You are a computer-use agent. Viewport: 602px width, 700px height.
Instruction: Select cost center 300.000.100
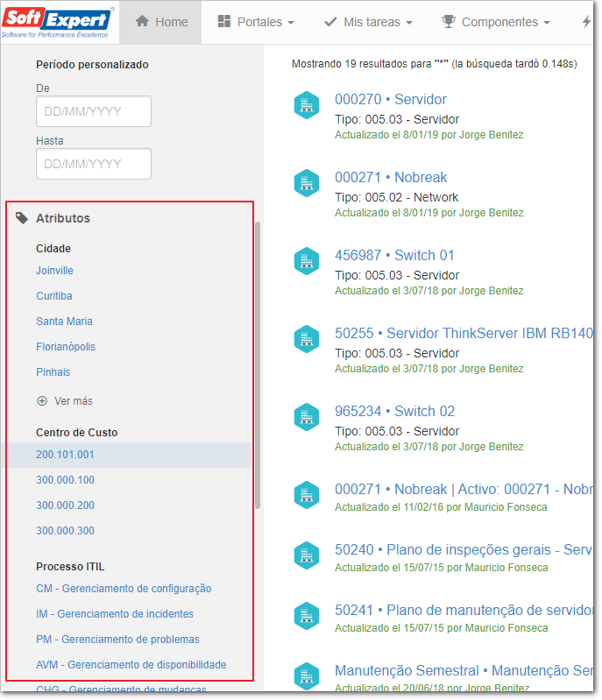pyautogui.click(x=65, y=480)
